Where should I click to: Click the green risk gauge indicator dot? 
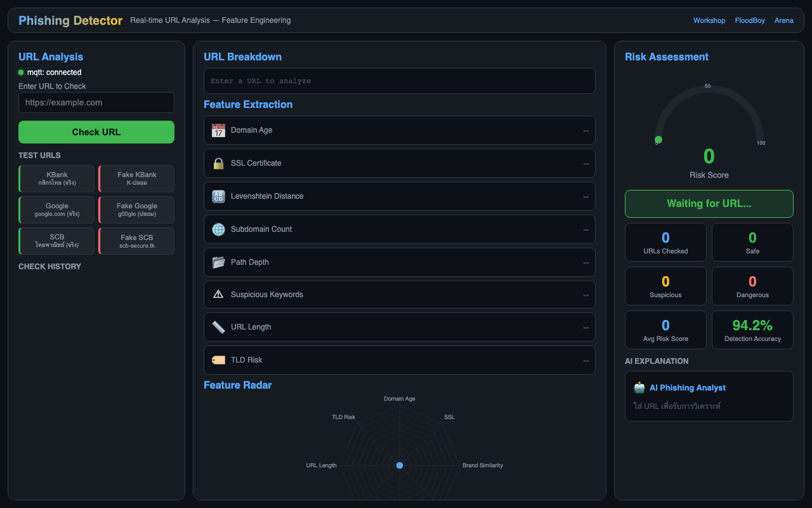658,140
